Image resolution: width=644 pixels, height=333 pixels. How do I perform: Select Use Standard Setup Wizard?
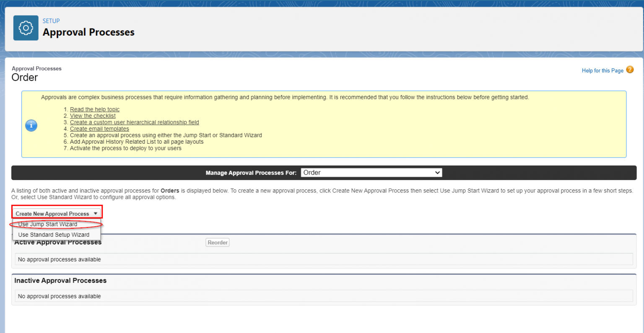pyautogui.click(x=53, y=234)
